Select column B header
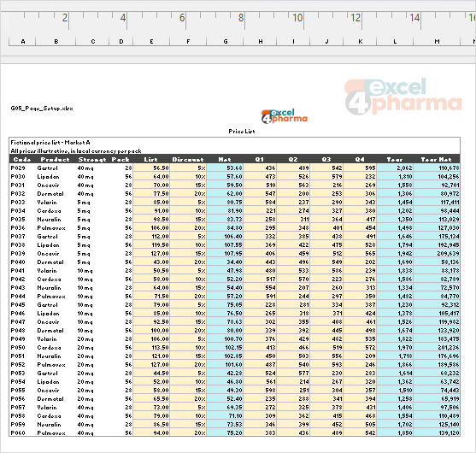This screenshot has height=453, width=476. coord(56,41)
